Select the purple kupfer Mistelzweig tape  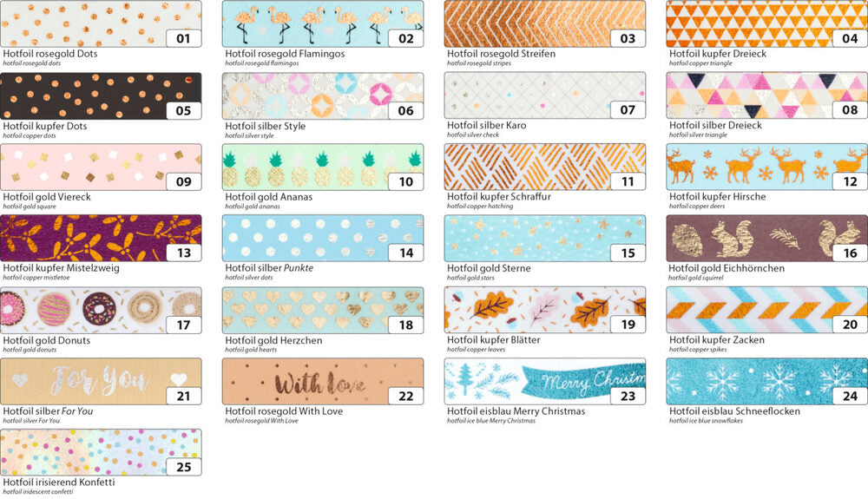click(x=101, y=239)
